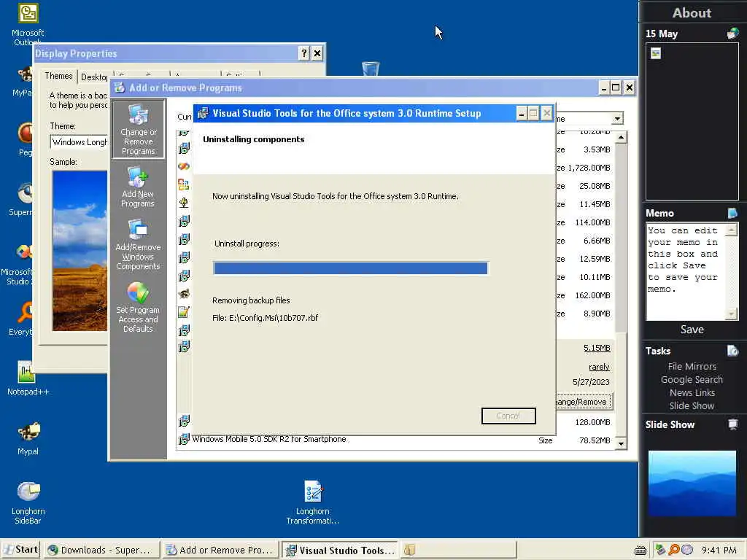Click the 15 May date header
The height and width of the screenshot is (560, 747).
pos(661,34)
